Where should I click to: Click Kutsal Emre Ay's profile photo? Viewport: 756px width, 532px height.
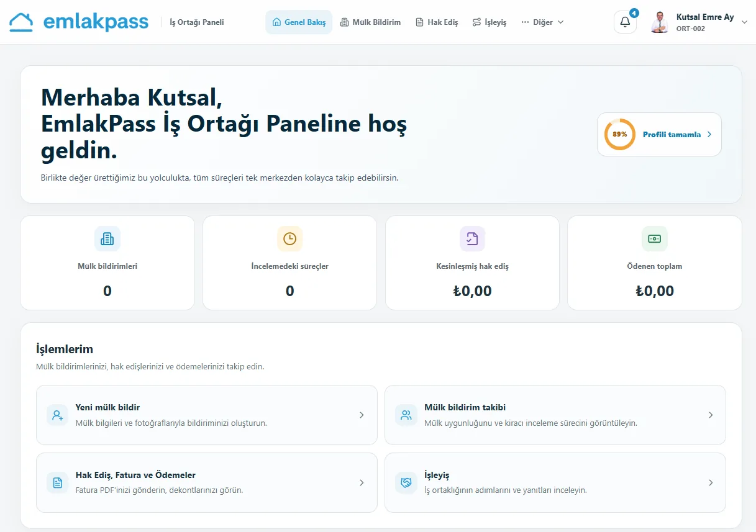click(x=660, y=22)
